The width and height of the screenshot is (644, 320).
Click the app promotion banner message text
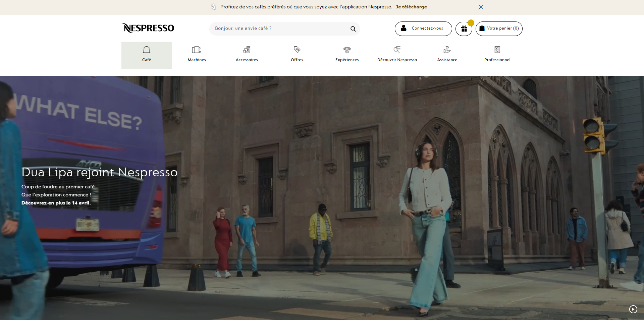(306, 7)
